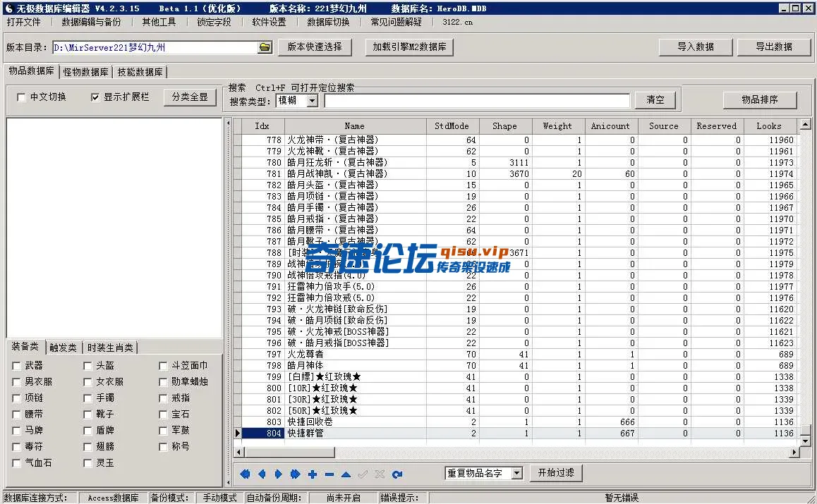Jump to first record in navigator

245,474
